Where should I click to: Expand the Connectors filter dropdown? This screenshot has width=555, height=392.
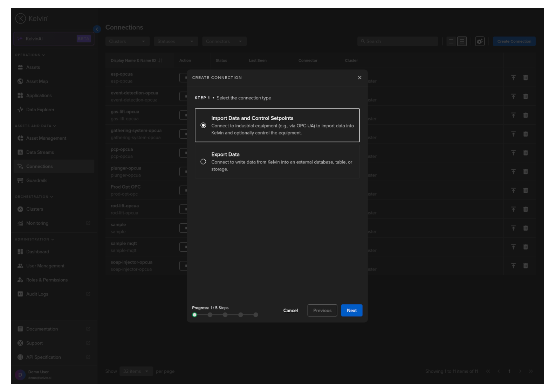coord(224,41)
